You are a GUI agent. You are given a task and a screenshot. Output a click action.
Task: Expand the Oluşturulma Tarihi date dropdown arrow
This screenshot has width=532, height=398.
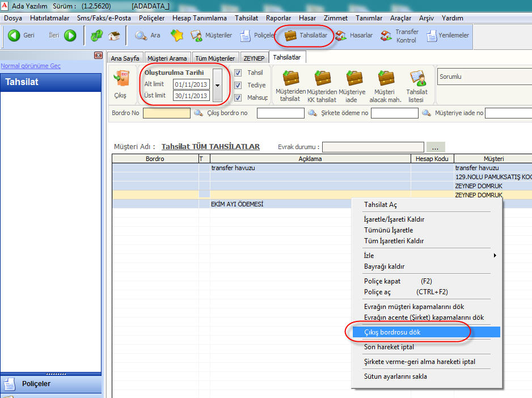coord(218,84)
